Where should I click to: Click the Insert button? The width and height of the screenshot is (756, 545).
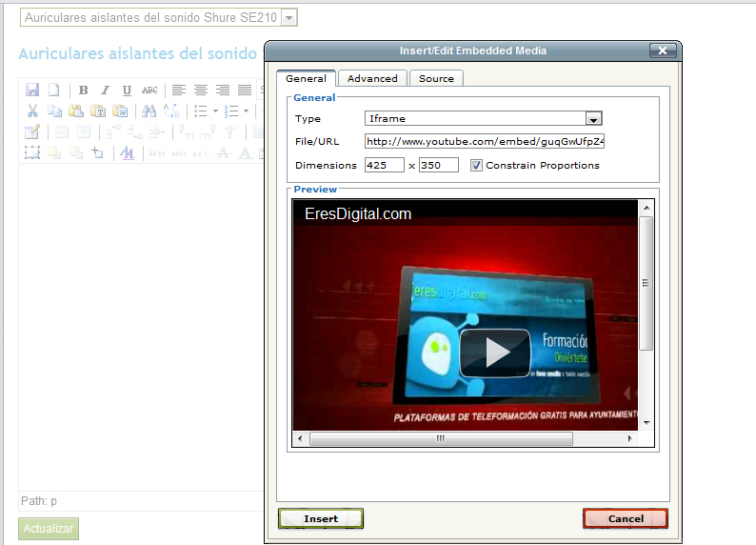(x=321, y=518)
